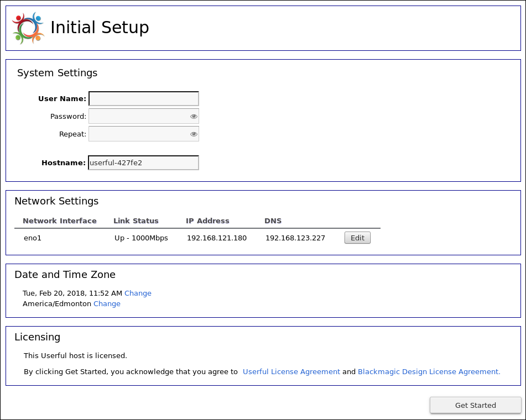The width and height of the screenshot is (526, 420).
Task: Focus the User Name input field
Action: pos(144,98)
